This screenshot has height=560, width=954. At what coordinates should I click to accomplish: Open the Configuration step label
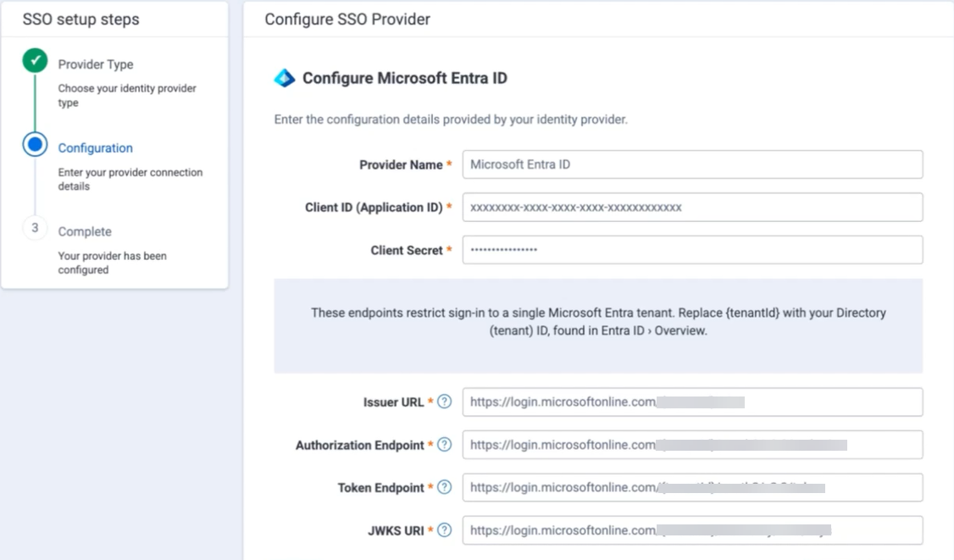click(96, 148)
